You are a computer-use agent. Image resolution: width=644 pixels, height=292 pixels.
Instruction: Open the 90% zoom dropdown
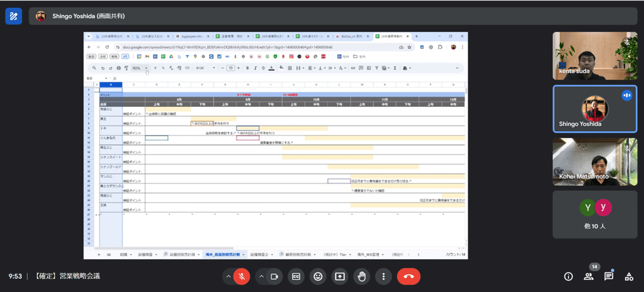(140, 68)
